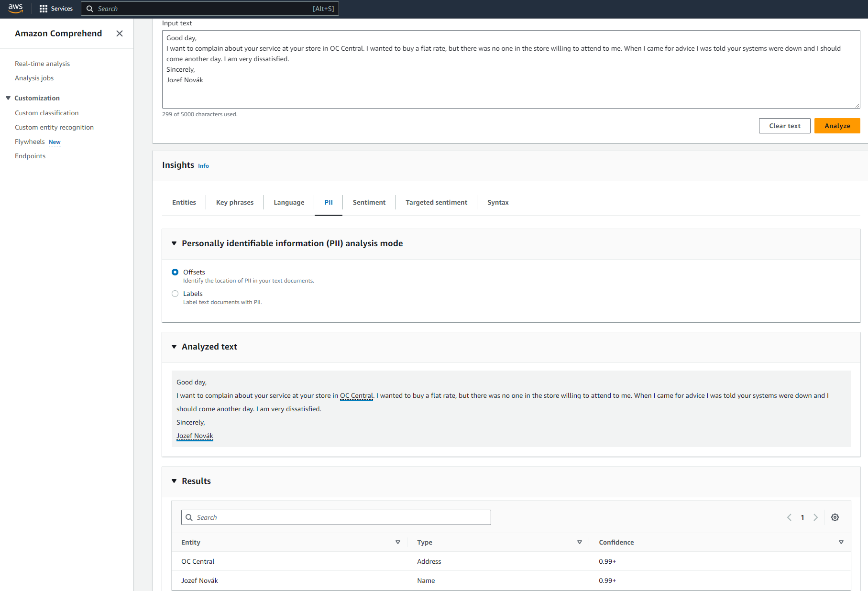The image size is (868, 591).
Task: Switch to the Language tab
Action: click(289, 202)
